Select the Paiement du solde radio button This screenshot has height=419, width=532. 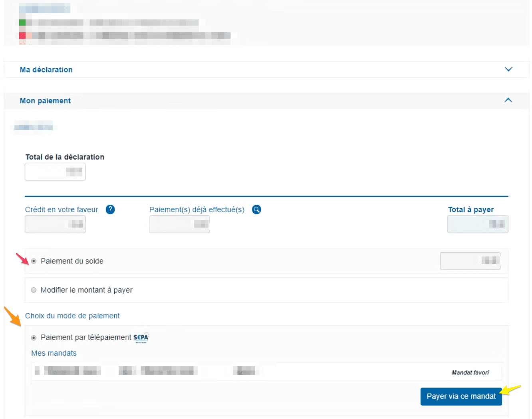tap(34, 261)
